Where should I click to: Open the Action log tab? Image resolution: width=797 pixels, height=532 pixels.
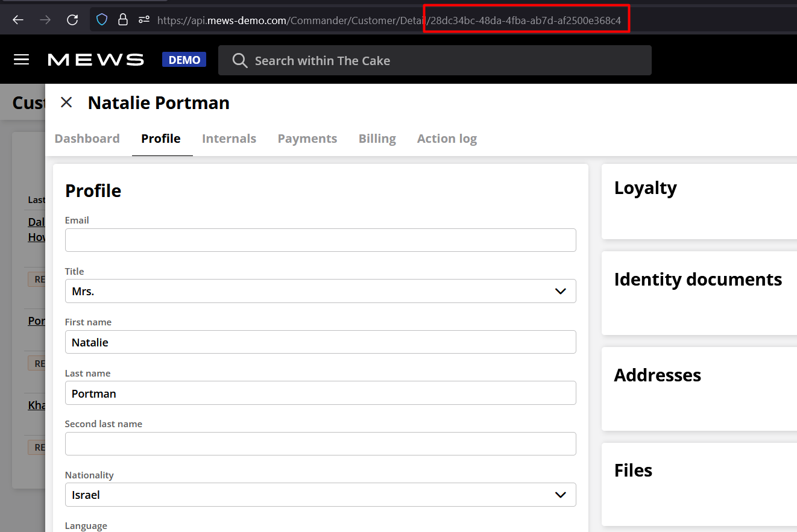[x=447, y=139]
